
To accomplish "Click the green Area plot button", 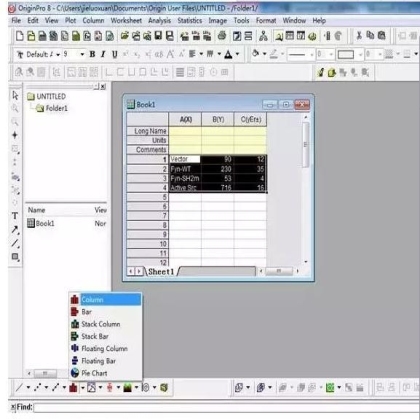I will (127, 387).
